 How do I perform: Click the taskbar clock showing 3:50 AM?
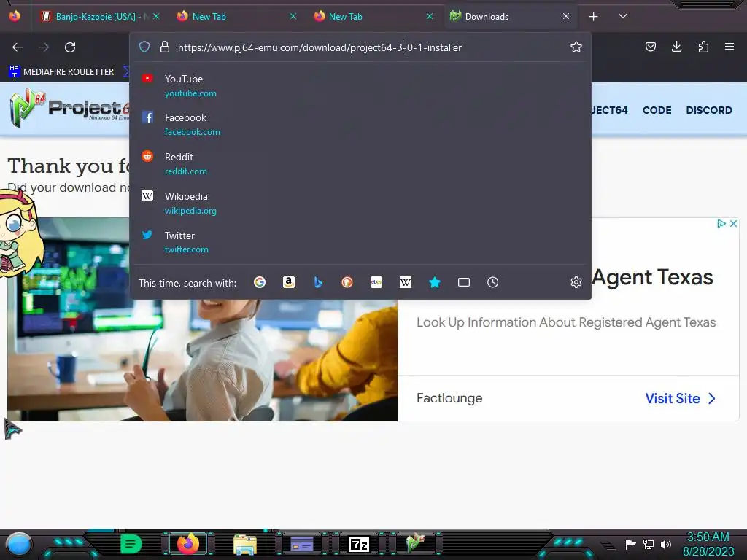[708, 544]
